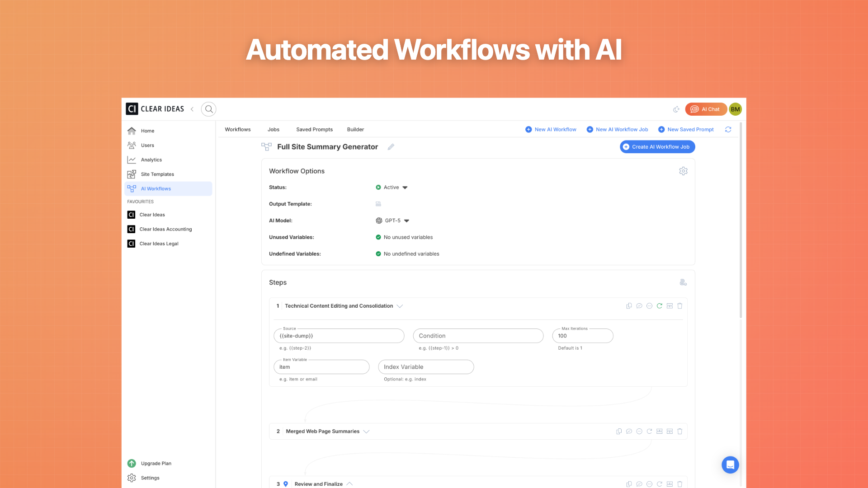Start a New AI Workflow
The image size is (868, 488).
pyautogui.click(x=551, y=129)
